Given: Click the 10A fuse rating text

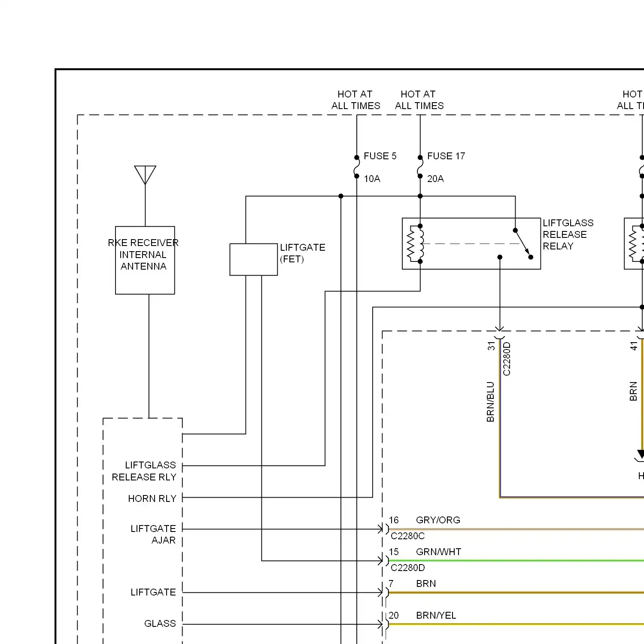Looking at the screenshot, I should [x=372, y=179].
